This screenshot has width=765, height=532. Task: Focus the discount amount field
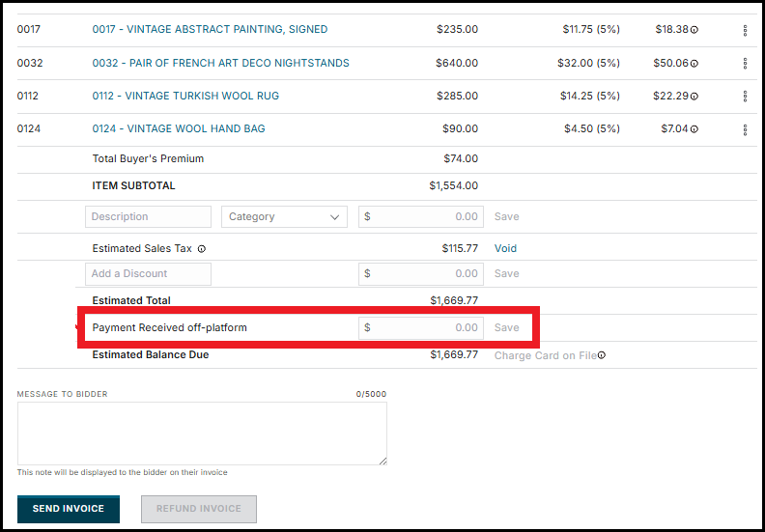coord(421,273)
